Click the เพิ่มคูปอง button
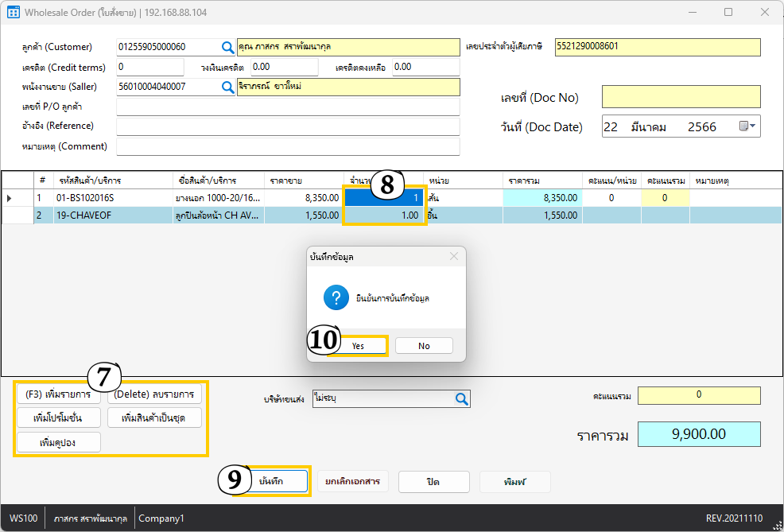The height and width of the screenshot is (532, 784). [x=58, y=442]
